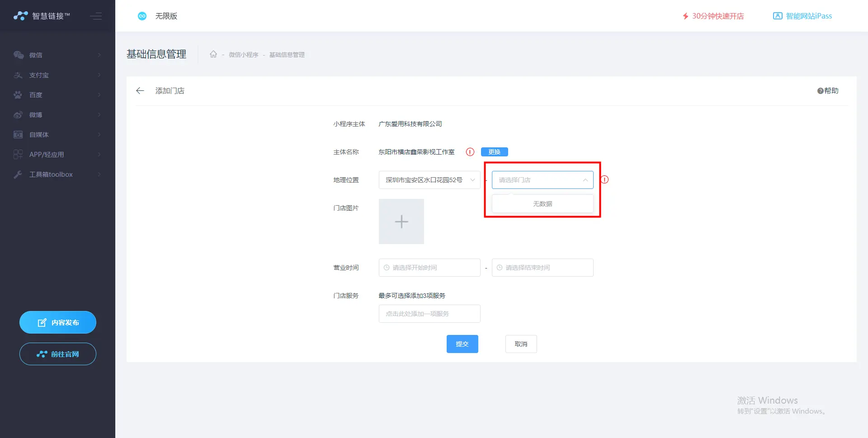This screenshot has height=438, width=868.
Task: Click the 请选择开始时间 input field
Action: [429, 268]
